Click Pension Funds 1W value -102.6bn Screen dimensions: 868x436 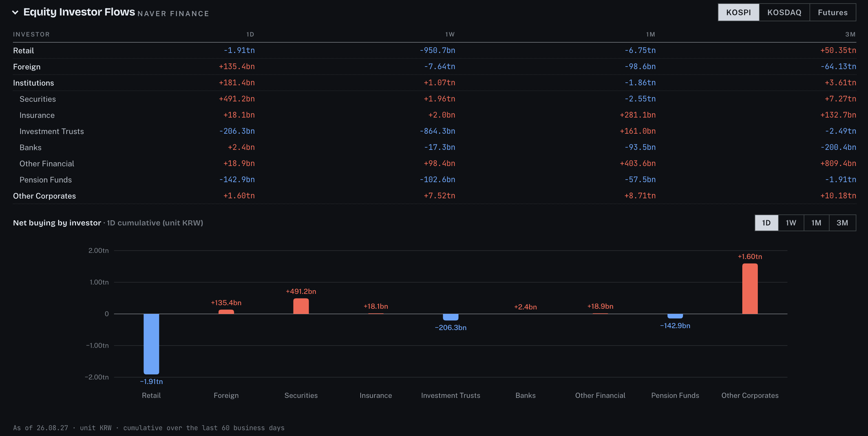437,180
